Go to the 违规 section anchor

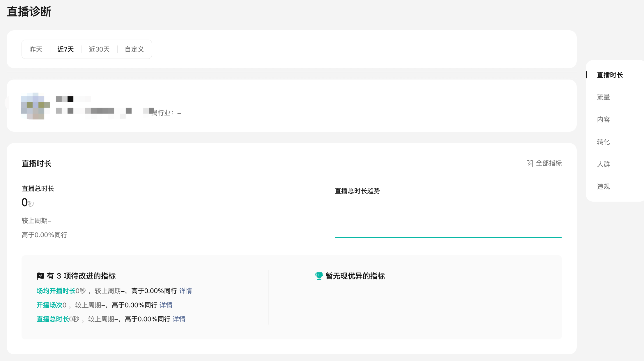coord(603,186)
